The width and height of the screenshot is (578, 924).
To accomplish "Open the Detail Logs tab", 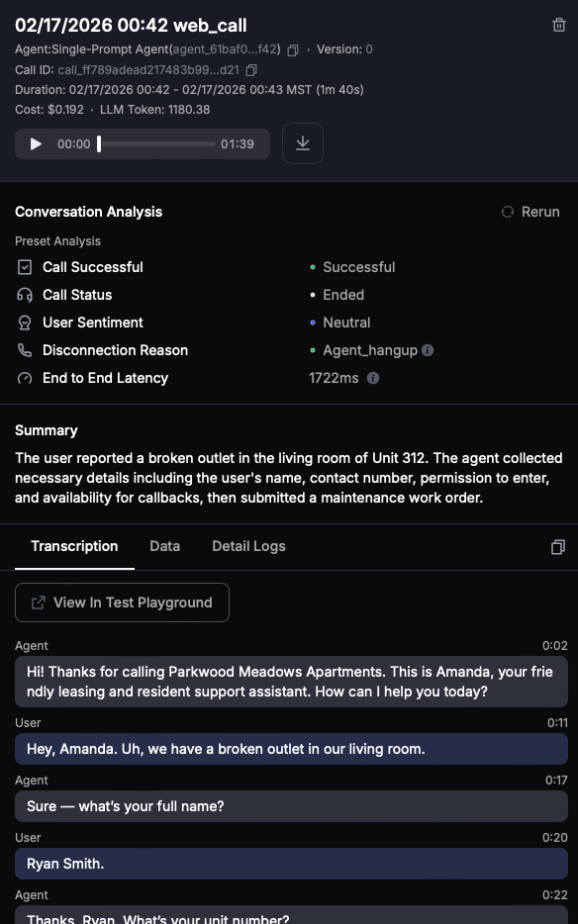I will click(x=247, y=545).
